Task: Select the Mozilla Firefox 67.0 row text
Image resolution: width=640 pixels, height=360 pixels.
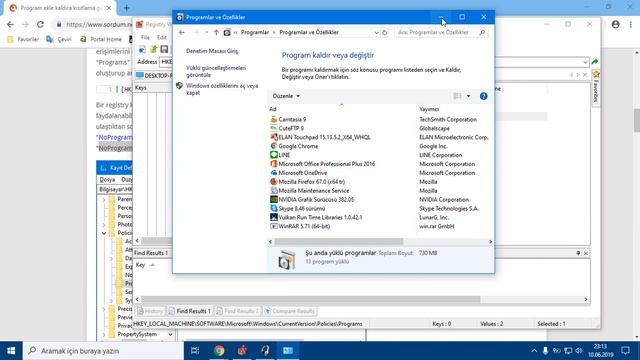Action: pos(311,182)
